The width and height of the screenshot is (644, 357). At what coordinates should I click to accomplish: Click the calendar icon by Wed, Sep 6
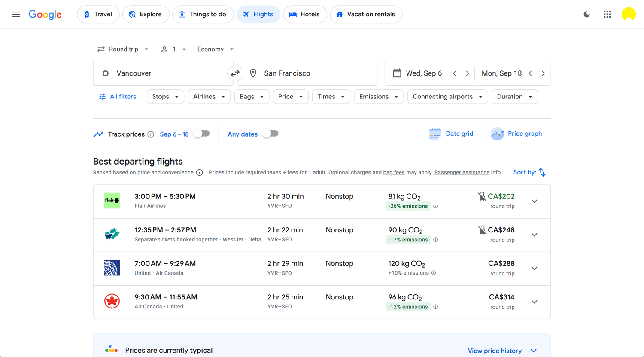397,73
